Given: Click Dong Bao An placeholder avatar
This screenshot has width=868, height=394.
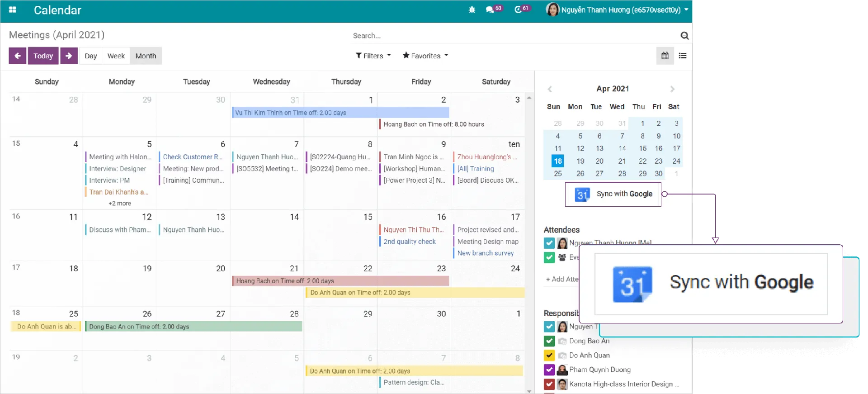Looking at the screenshot, I should tap(562, 341).
